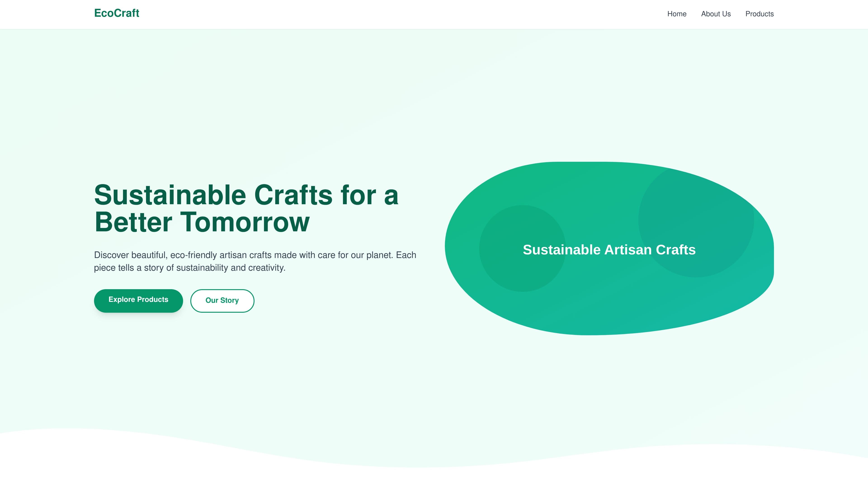Click the word 'Discover' in the paragraph

tap(111, 255)
